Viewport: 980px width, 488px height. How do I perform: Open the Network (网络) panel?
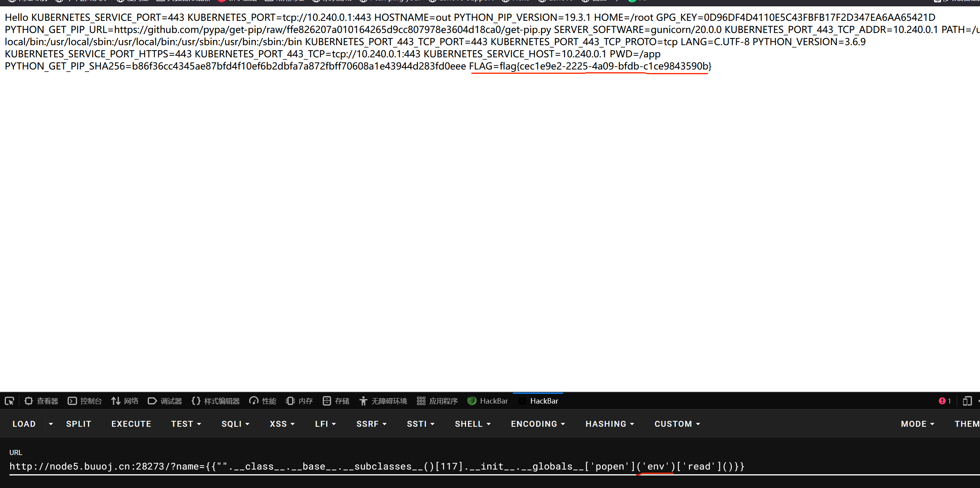click(x=125, y=401)
